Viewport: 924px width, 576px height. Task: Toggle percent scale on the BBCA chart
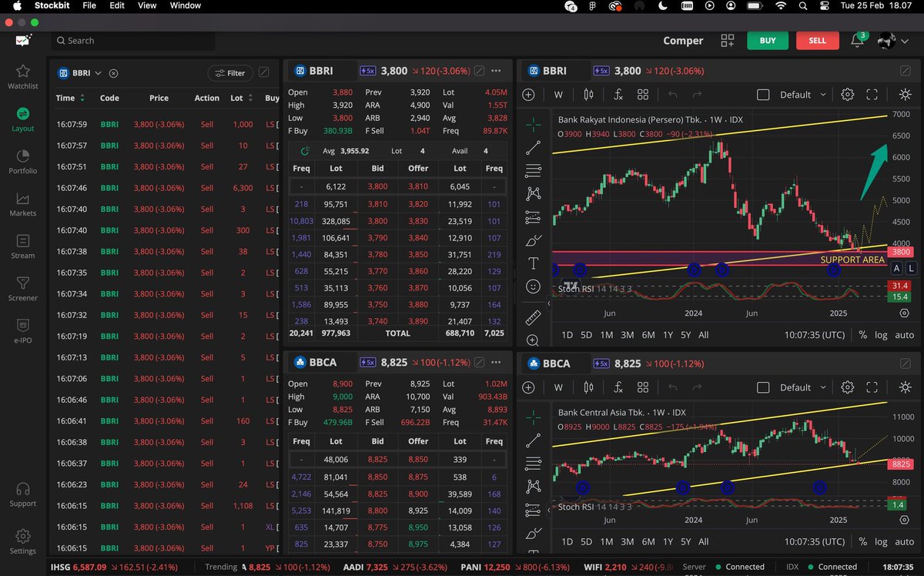point(863,541)
